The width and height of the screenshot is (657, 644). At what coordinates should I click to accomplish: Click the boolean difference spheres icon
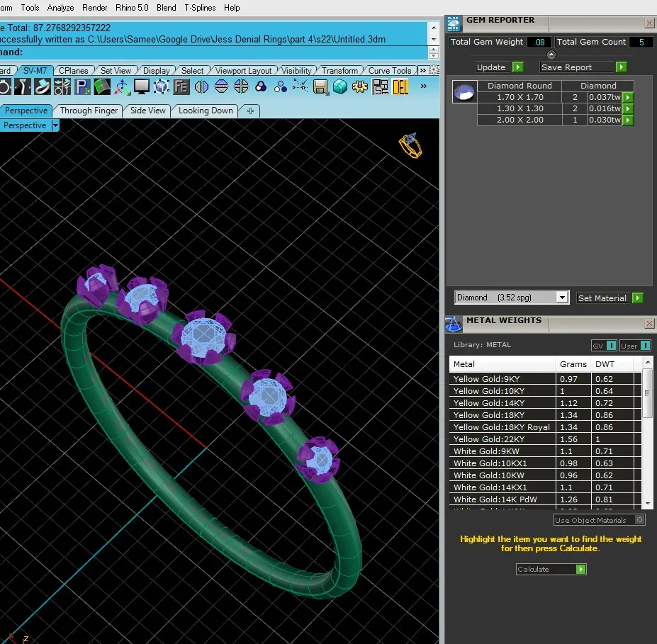coord(281,86)
